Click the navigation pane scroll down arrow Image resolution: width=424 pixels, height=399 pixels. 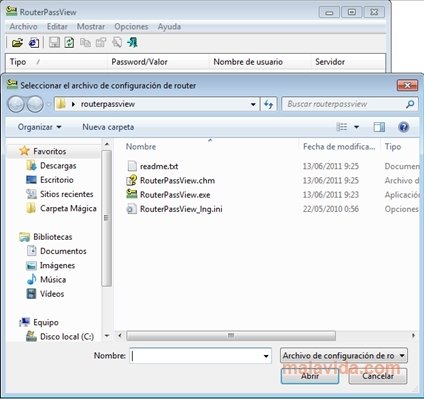(x=107, y=336)
